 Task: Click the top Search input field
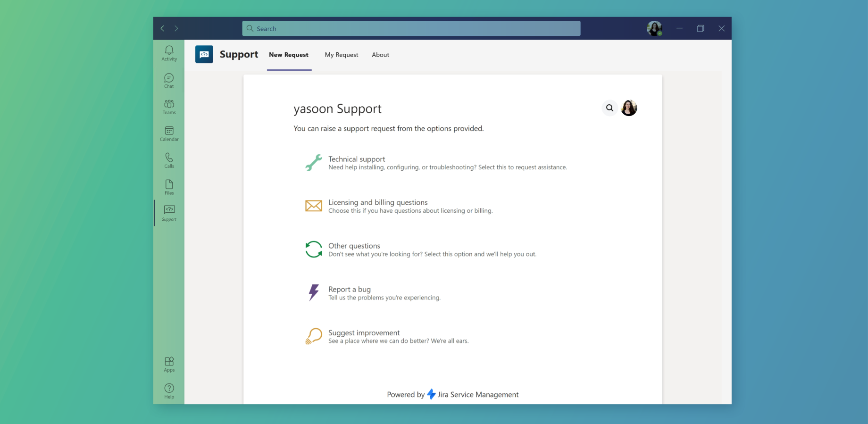[411, 28]
